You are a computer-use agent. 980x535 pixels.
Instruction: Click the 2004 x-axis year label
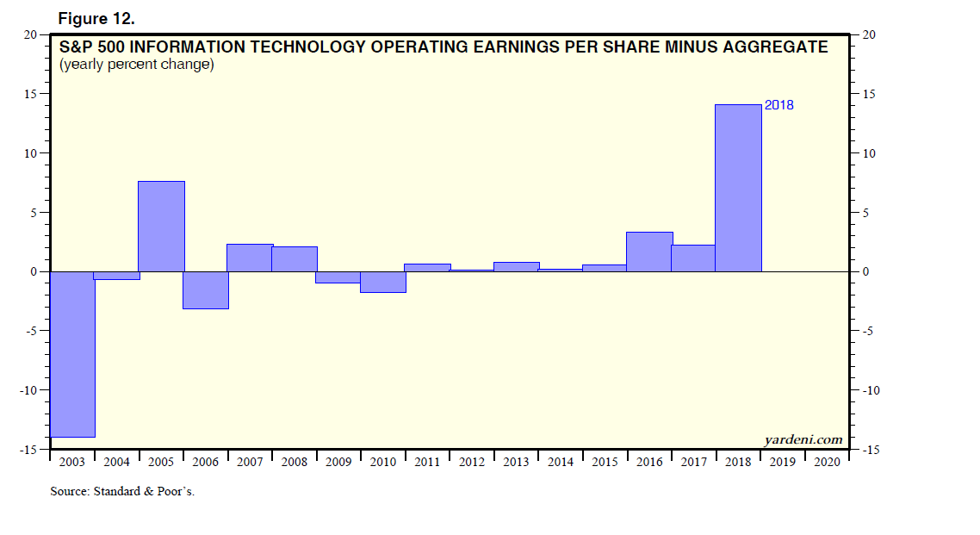click(116, 462)
